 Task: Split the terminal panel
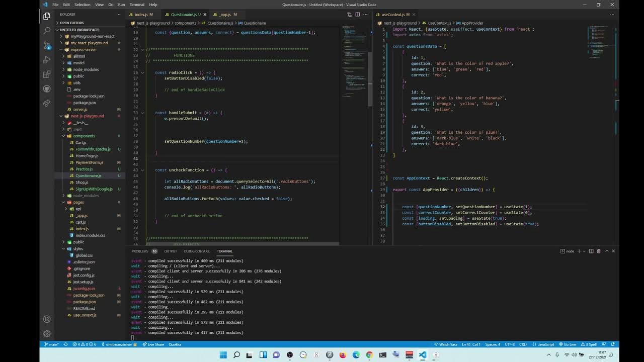(x=591, y=251)
